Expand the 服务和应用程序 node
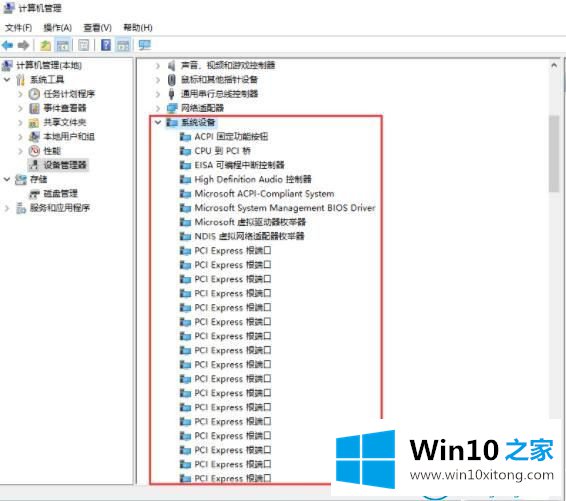Viewport: 566px width, 501px height. (6, 208)
